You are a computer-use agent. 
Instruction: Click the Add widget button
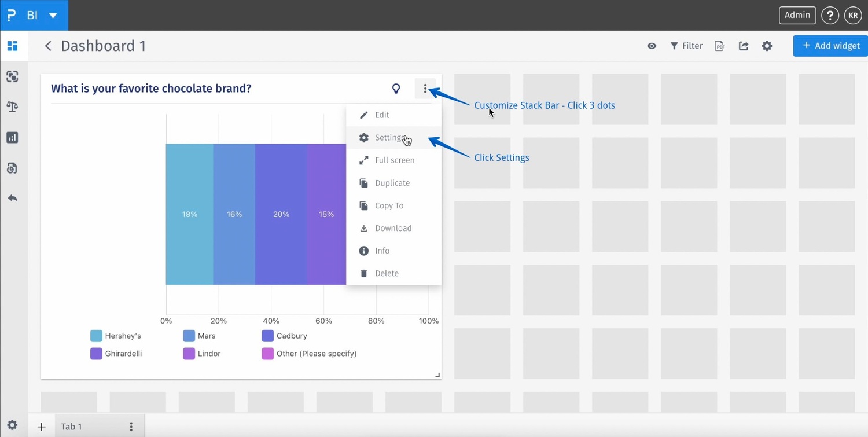(x=830, y=46)
